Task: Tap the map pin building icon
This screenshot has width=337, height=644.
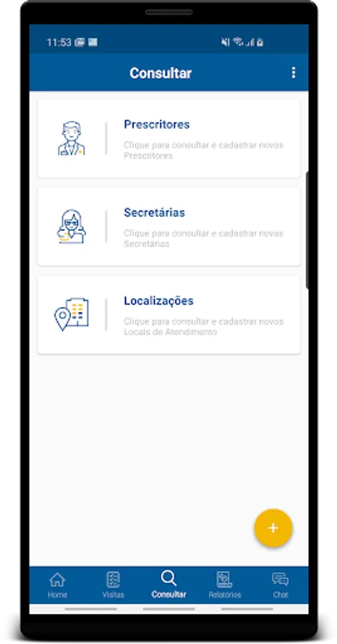Action: (72, 314)
